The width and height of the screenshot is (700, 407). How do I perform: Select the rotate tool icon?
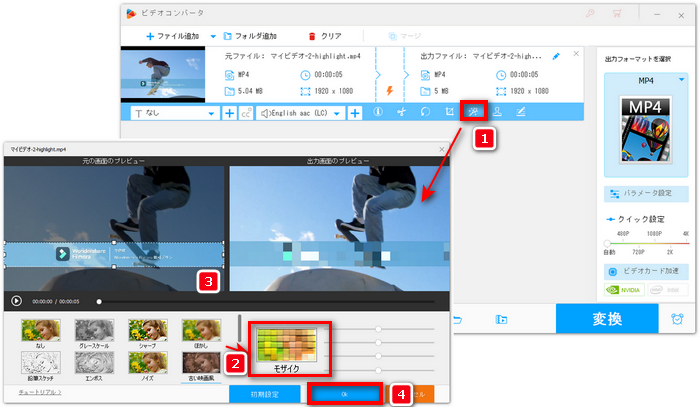426,112
